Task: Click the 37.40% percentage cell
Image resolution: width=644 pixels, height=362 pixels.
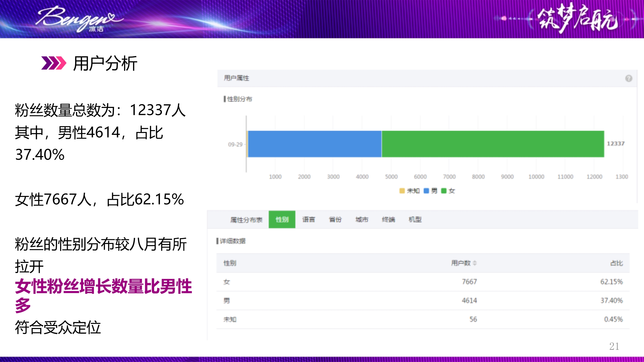Action: point(612,301)
